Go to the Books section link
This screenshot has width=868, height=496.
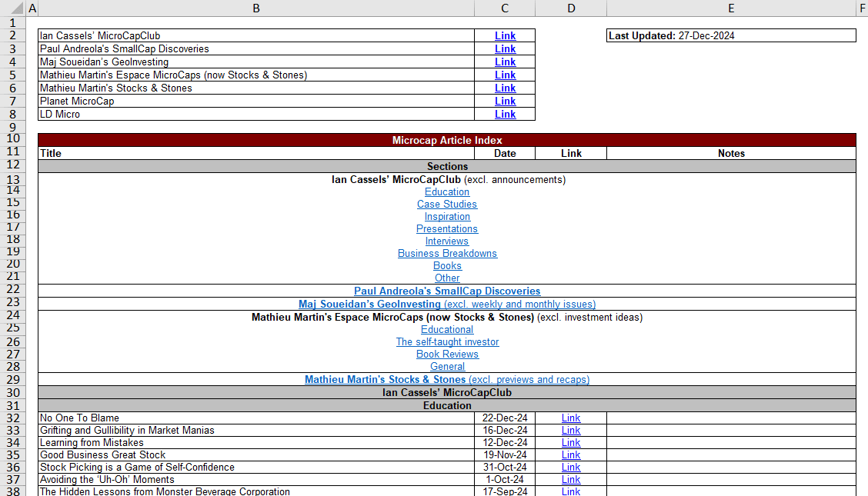point(447,266)
